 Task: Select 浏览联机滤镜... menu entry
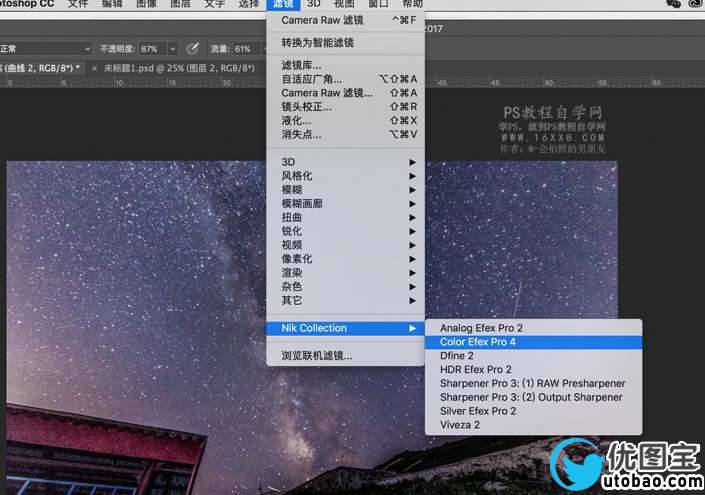pyautogui.click(x=345, y=356)
